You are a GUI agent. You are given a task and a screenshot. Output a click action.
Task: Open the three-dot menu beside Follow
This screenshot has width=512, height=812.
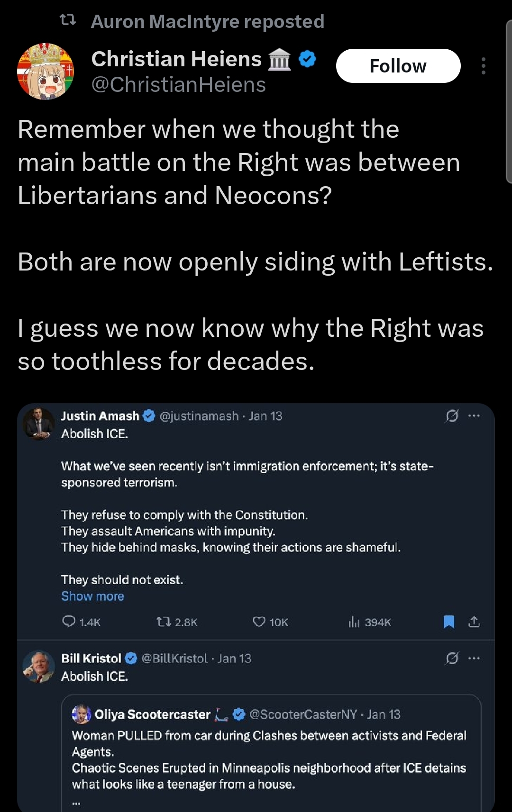(x=483, y=66)
